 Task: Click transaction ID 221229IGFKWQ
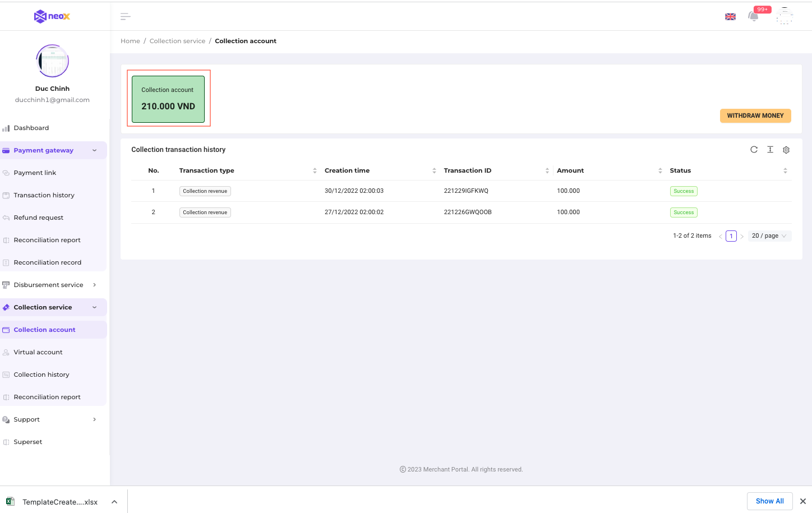point(466,191)
